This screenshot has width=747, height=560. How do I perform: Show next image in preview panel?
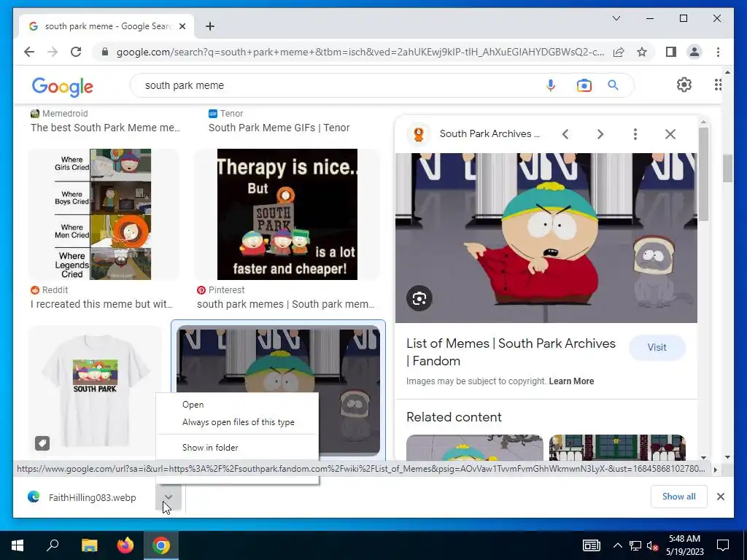click(600, 134)
